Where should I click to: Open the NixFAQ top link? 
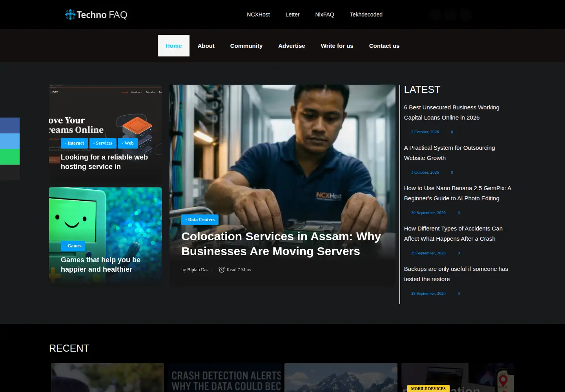pos(324,15)
